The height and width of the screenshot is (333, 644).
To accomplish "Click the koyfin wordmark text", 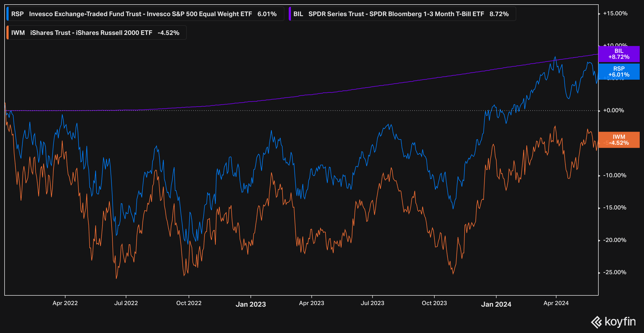I will pos(620,321).
